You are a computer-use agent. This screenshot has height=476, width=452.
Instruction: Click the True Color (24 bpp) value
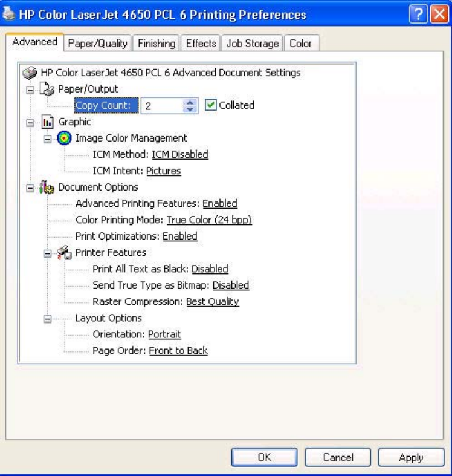[209, 220]
